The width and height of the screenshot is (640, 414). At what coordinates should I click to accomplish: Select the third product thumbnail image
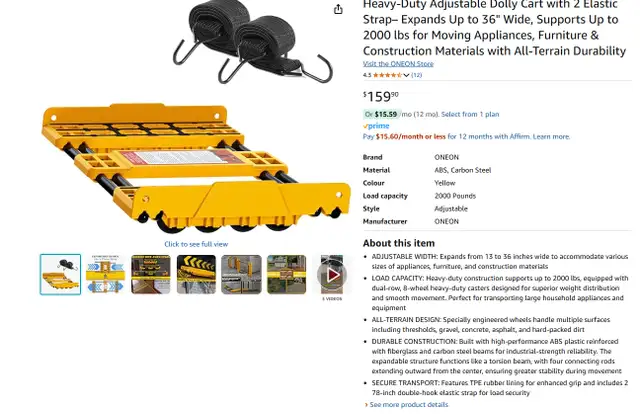[151, 274]
